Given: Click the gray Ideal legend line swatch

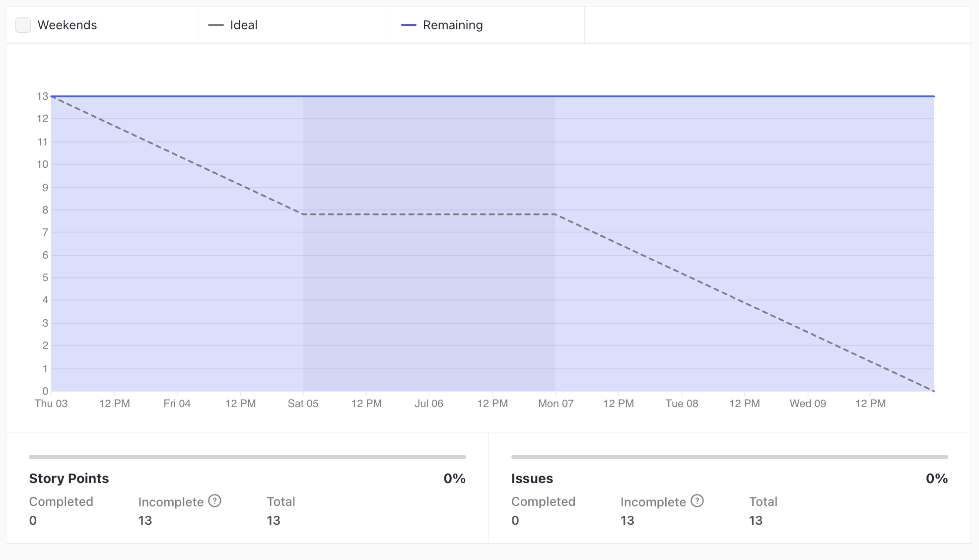Looking at the screenshot, I should tap(216, 25).
